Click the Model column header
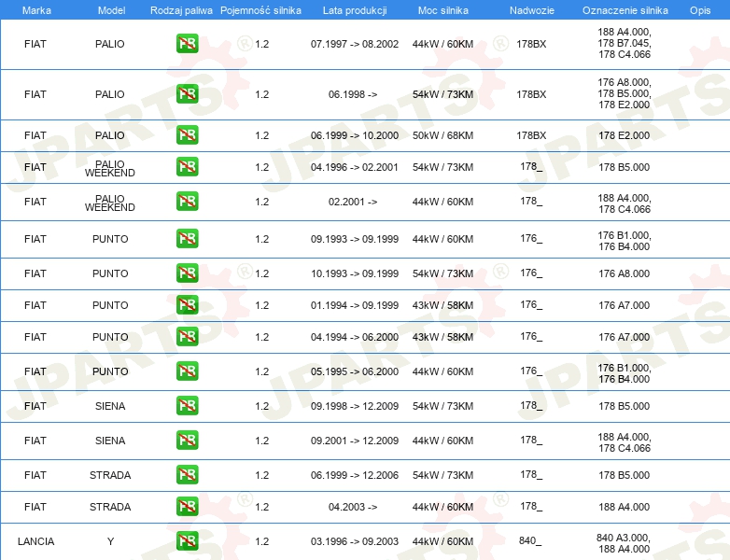 (111, 10)
